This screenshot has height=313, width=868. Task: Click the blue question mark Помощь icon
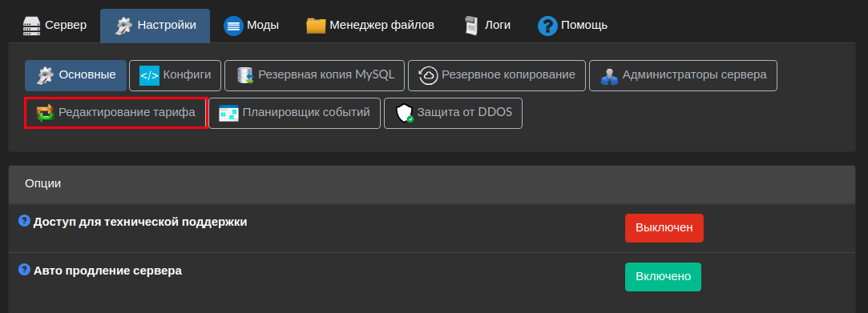click(547, 26)
